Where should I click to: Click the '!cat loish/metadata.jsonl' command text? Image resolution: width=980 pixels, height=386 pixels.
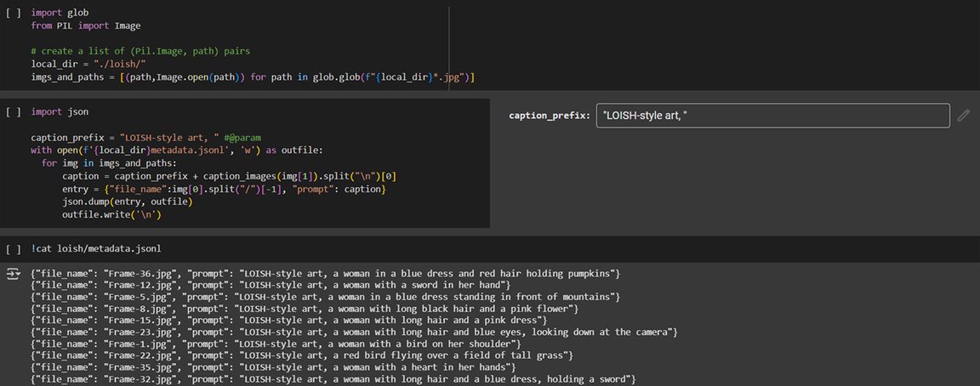pyautogui.click(x=96, y=249)
